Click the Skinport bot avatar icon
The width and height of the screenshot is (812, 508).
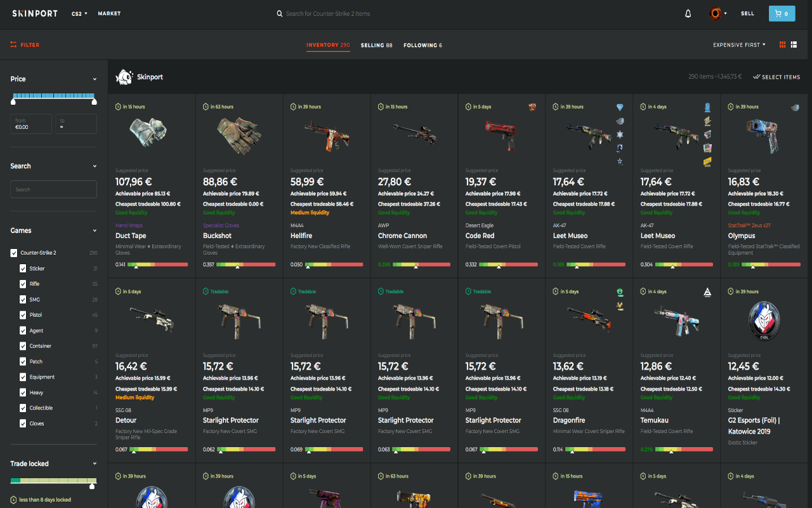tap(124, 77)
